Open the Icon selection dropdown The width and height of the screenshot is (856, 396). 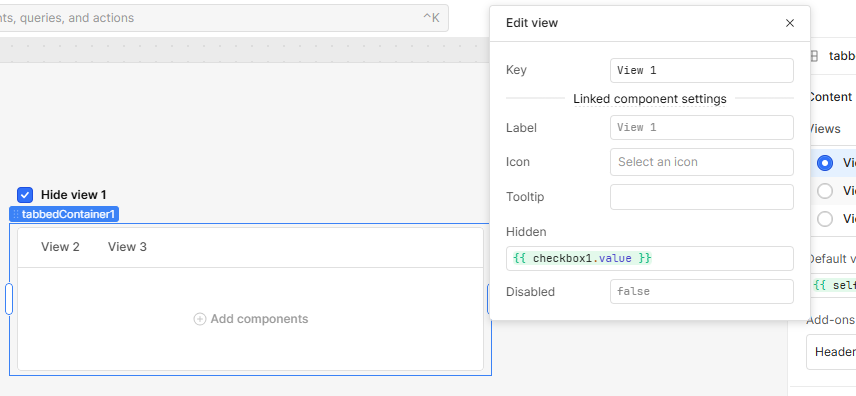702,162
